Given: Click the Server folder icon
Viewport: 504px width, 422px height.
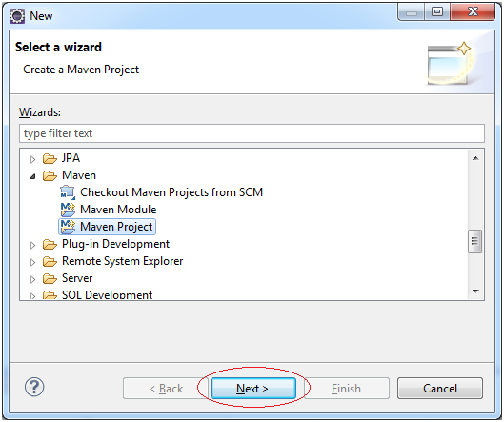Looking at the screenshot, I should coord(50,278).
